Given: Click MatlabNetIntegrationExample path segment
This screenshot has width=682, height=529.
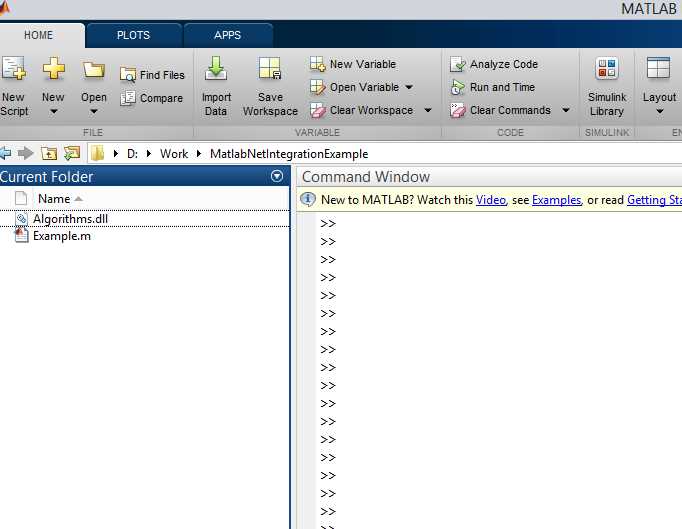Looking at the screenshot, I should (x=289, y=154).
